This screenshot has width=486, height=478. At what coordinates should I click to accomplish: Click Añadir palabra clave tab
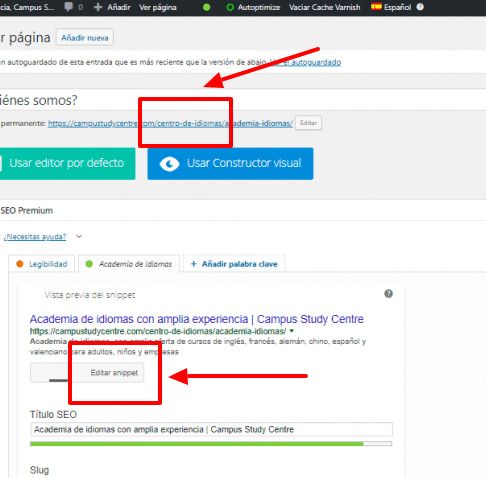point(234,264)
